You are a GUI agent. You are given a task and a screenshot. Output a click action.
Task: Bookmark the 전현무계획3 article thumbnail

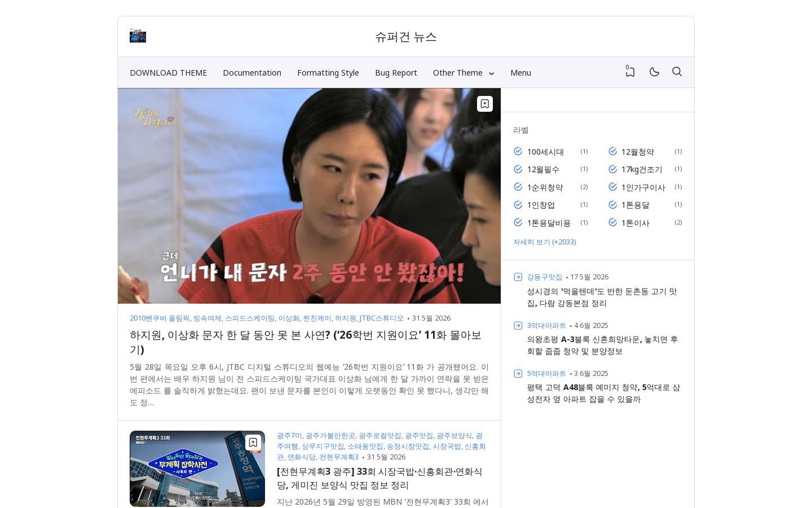[253, 443]
